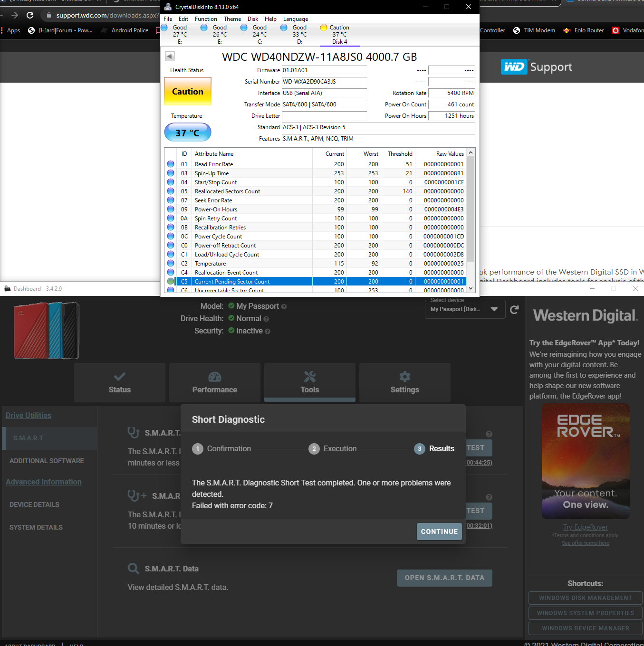Screen dimensions: 644x646
Task: Open the File menu in CrystalDiskInfo
Action: pos(168,19)
